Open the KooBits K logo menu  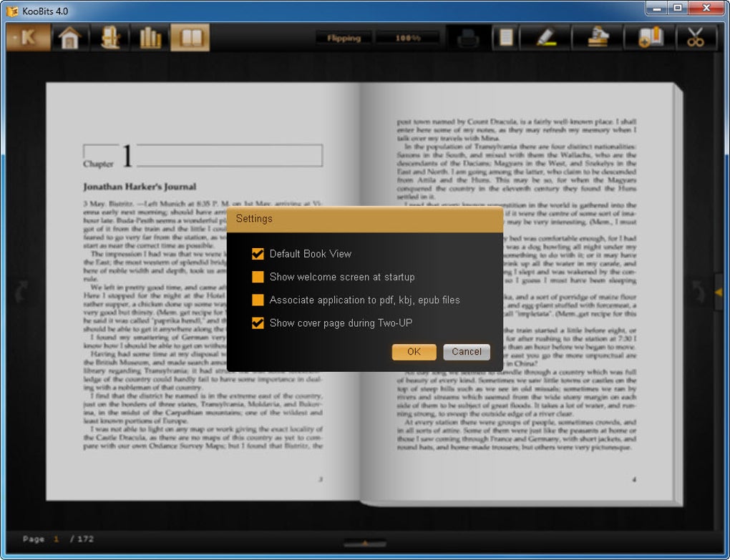pyautogui.click(x=28, y=37)
